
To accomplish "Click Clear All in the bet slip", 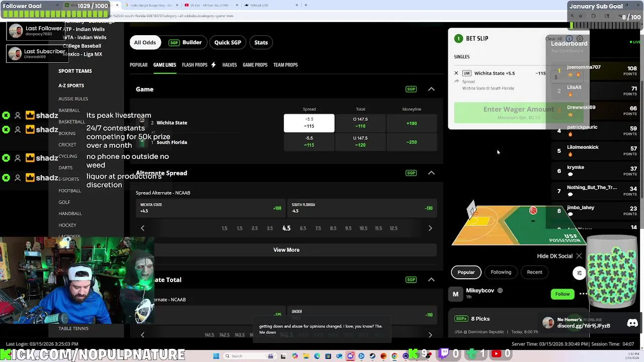I will 553,39.
